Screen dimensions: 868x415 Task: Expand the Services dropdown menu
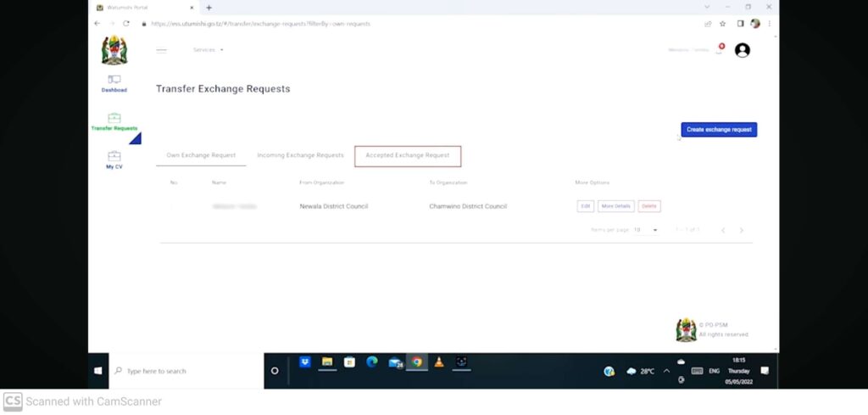click(x=208, y=50)
